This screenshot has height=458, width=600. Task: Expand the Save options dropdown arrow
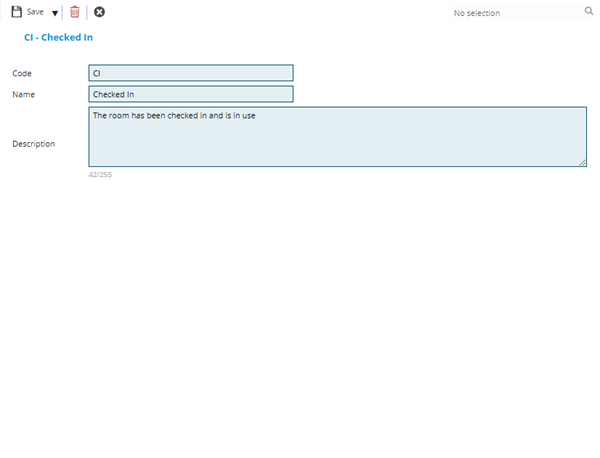[x=55, y=13]
